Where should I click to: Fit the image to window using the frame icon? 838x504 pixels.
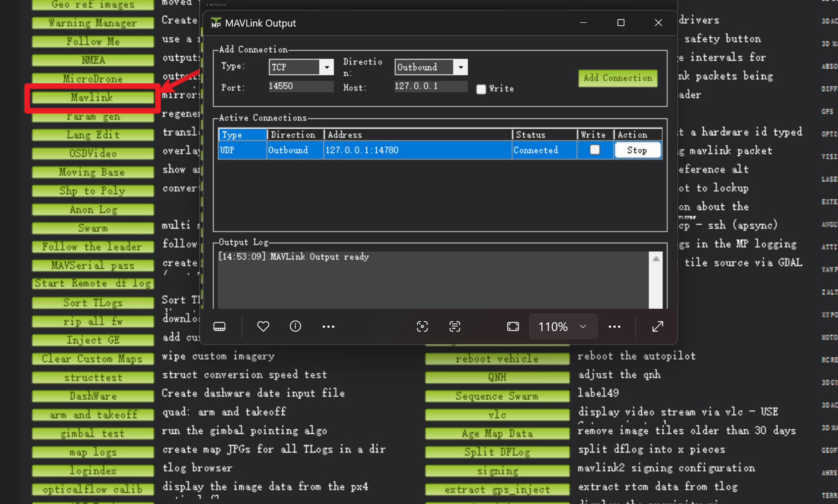tap(512, 326)
